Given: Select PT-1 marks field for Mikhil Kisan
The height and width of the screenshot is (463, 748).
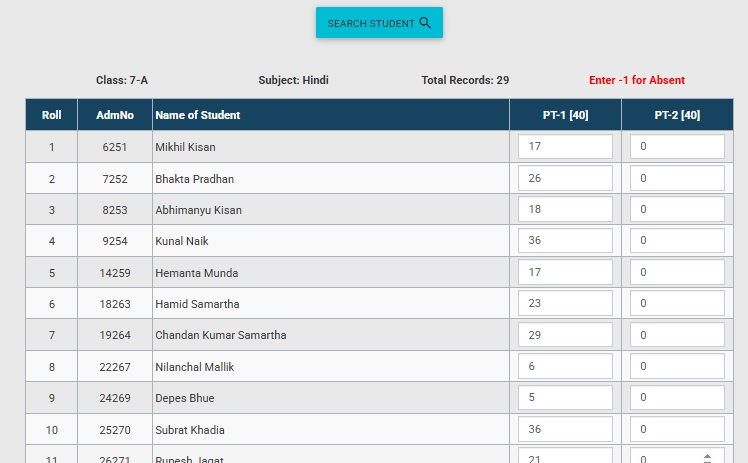Looking at the screenshot, I should click(565, 147).
